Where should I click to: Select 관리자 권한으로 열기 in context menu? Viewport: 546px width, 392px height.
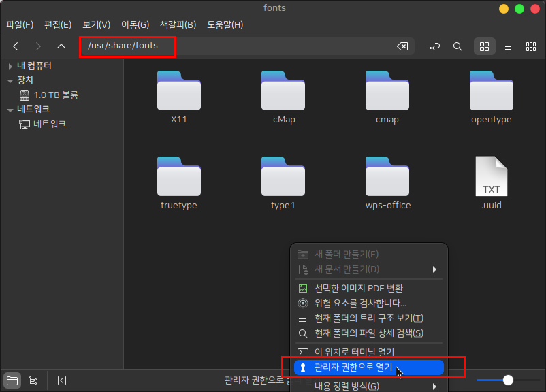(354, 367)
